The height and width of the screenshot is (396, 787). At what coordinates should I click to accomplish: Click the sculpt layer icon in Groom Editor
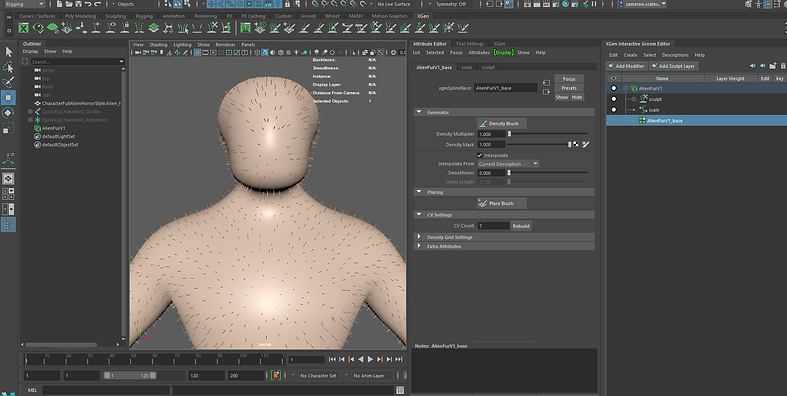[643, 99]
